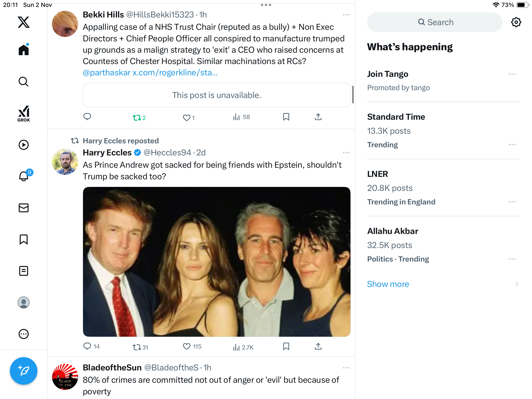Open the Lists icon in sidebar
This screenshot has width=532, height=399.
(24, 271)
